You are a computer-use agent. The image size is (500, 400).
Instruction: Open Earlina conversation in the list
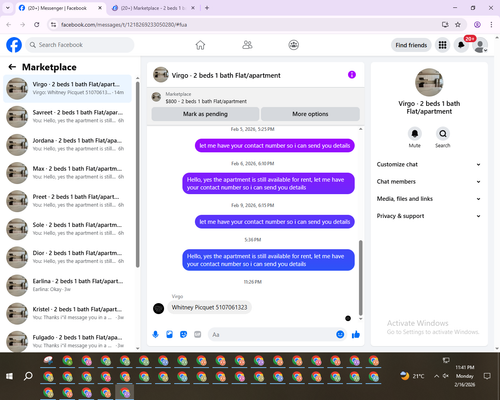pos(67,285)
